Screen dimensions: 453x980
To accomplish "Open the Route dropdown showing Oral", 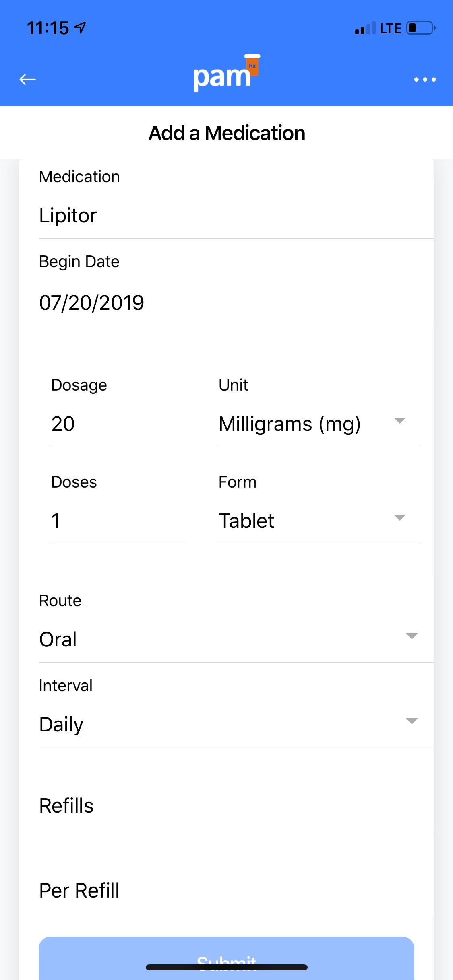I will pos(412,636).
